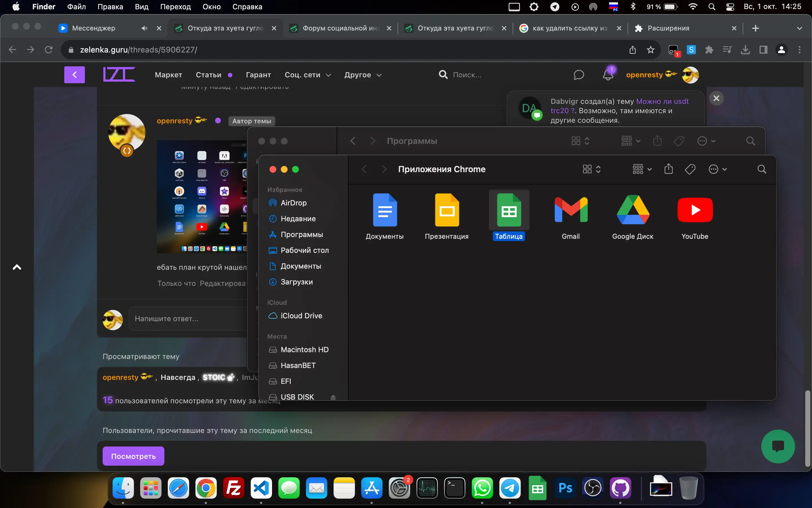Select AirDrop in Finder sidebar

(294, 203)
